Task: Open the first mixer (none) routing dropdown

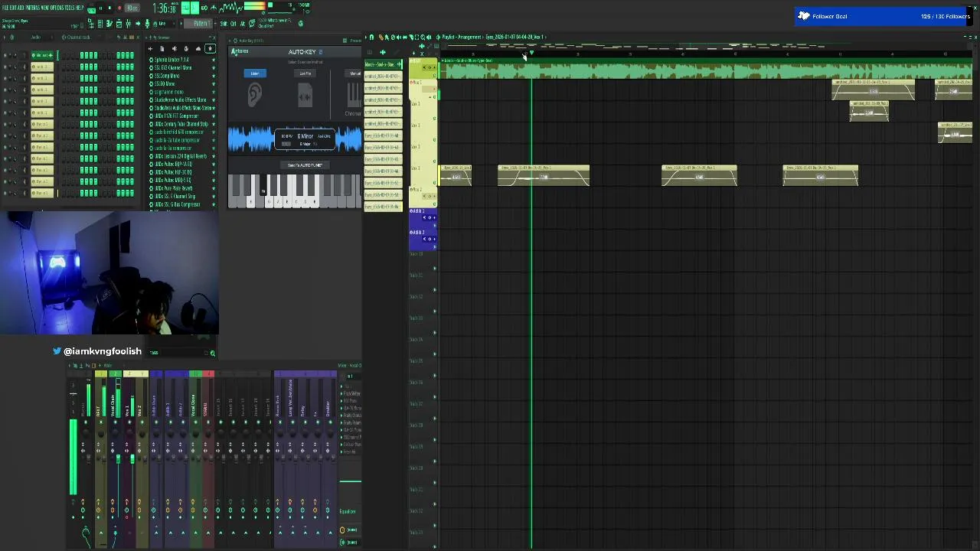Action: [352, 530]
